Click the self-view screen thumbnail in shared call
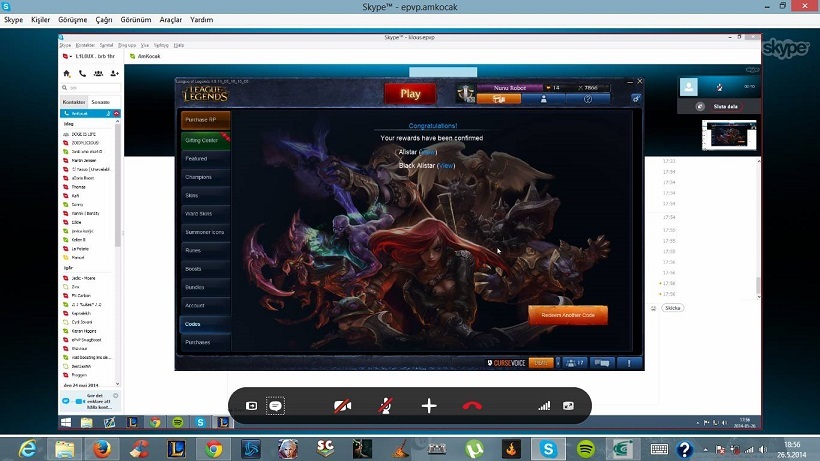Image resolution: width=820 pixels, height=461 pixels. coord(729,135)
